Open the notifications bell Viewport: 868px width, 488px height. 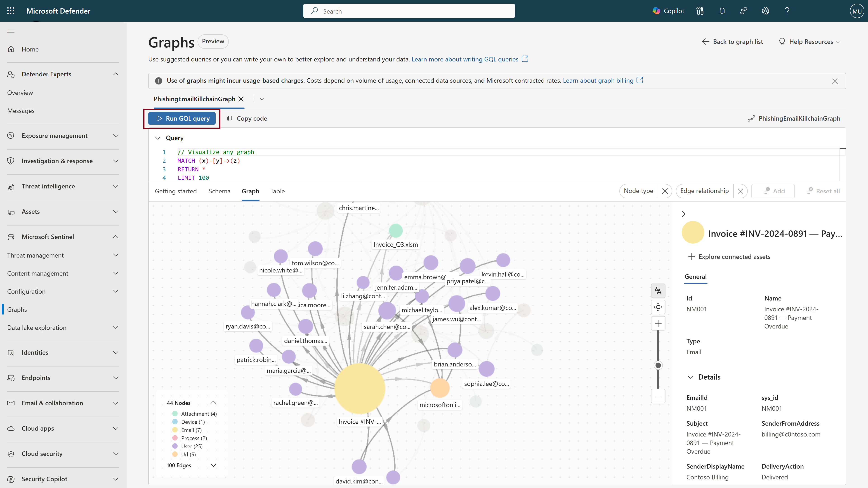722,11
